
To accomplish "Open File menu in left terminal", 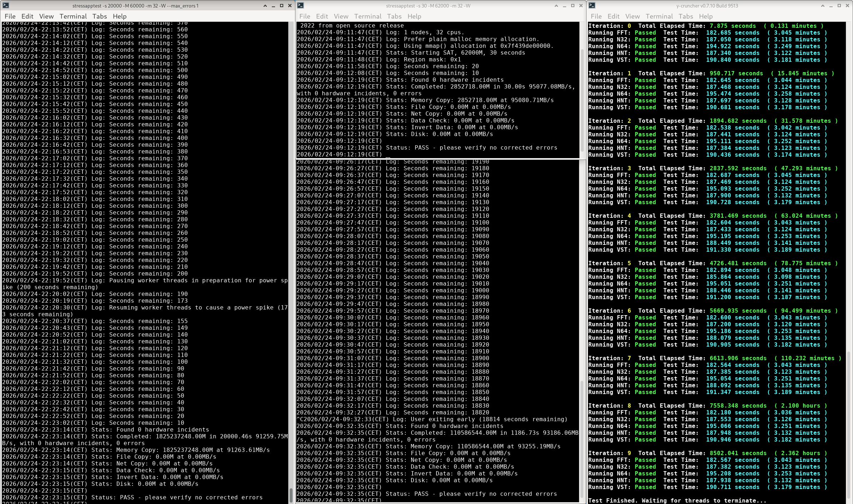I will [x=10, y=16].
